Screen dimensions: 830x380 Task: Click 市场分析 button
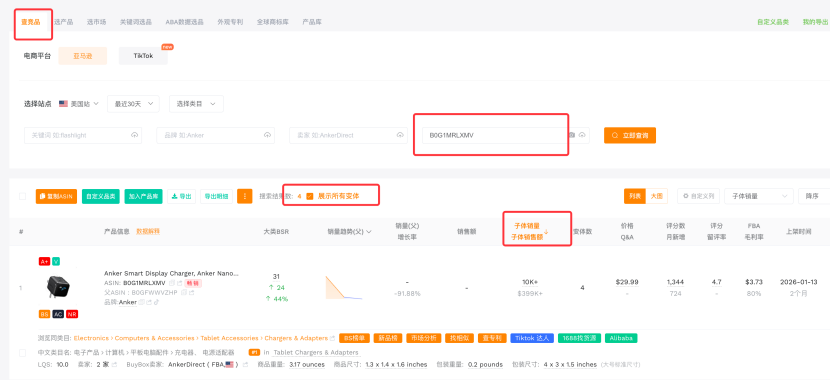click(424, 338)
